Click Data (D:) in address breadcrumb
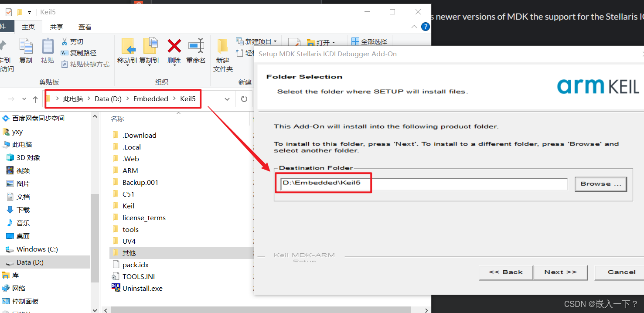 click(x=108, y=99)
